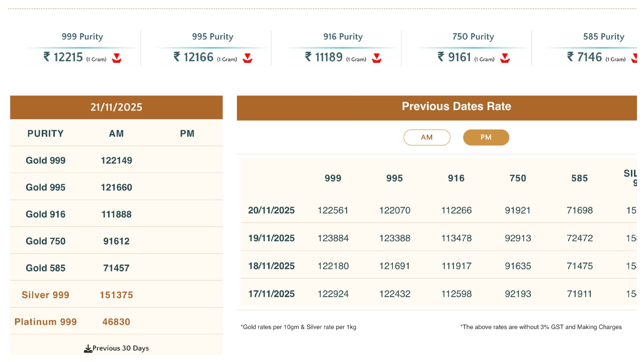Click the download icon beside Previous 30 Days
This screenshot has width=644, height=362.
[88, 348]
